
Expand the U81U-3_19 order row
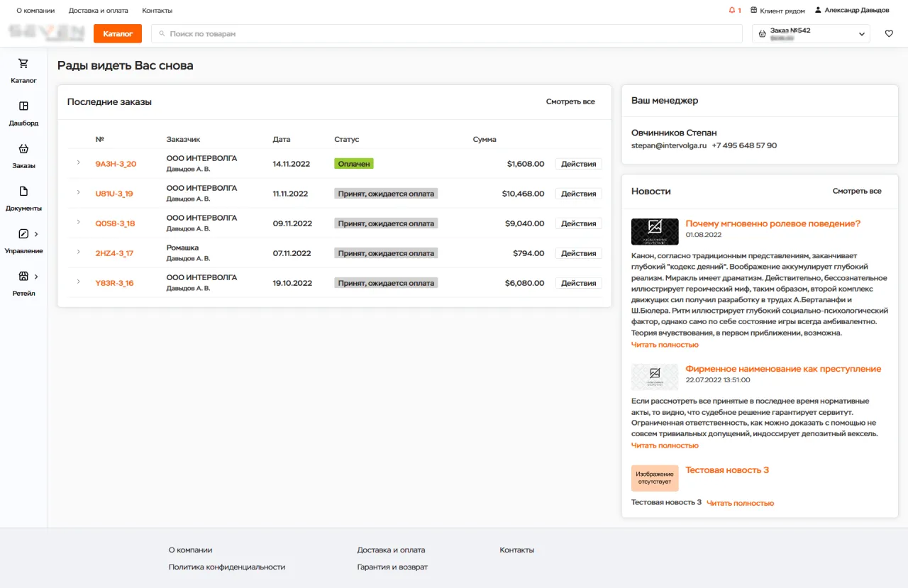click(x=78, y=192)
